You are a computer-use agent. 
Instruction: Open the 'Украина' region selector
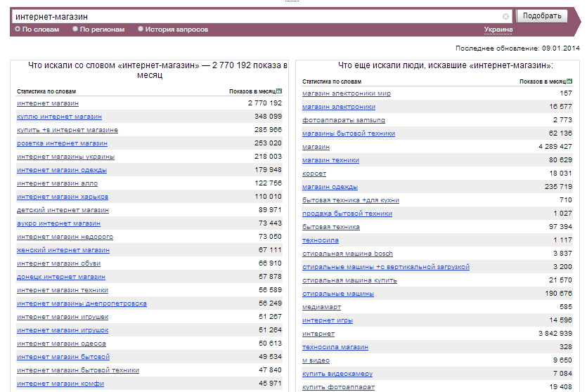498,30
